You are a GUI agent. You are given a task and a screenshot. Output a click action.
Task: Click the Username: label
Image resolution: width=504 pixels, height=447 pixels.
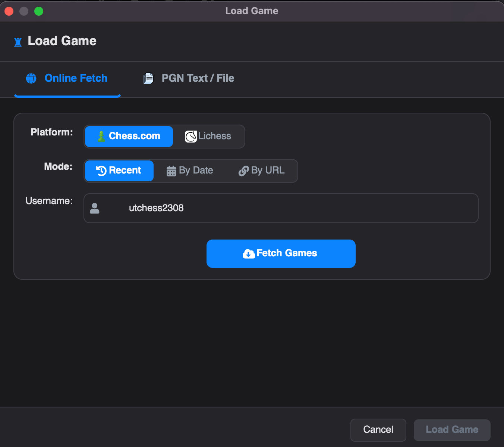click(49, 201)
